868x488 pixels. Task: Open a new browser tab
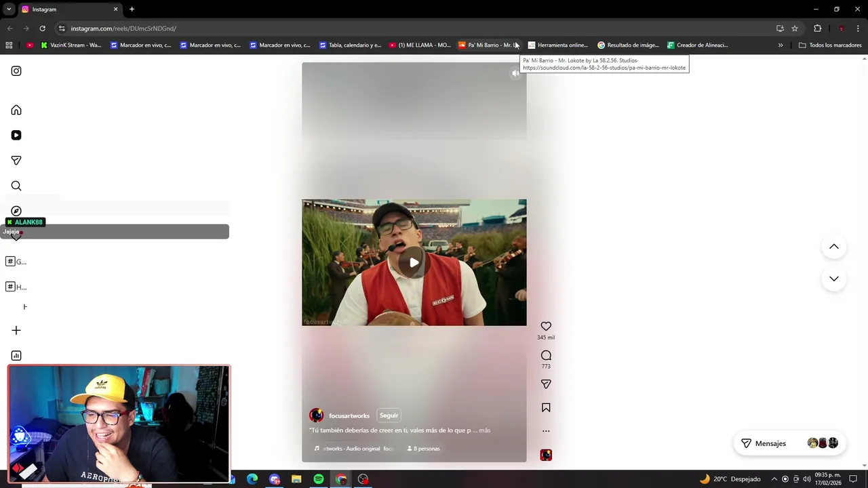[x=132, y=9]
